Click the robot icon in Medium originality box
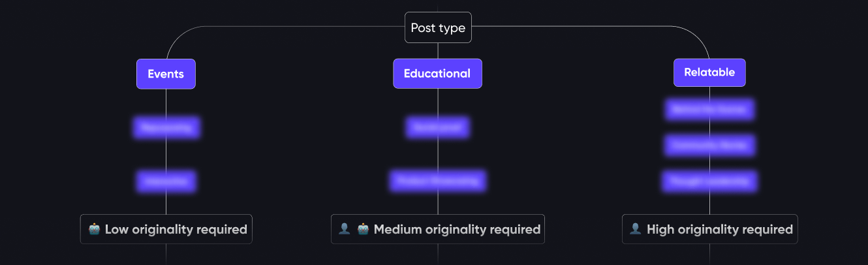The image size is (868, 265). click(x=364, y=229)
